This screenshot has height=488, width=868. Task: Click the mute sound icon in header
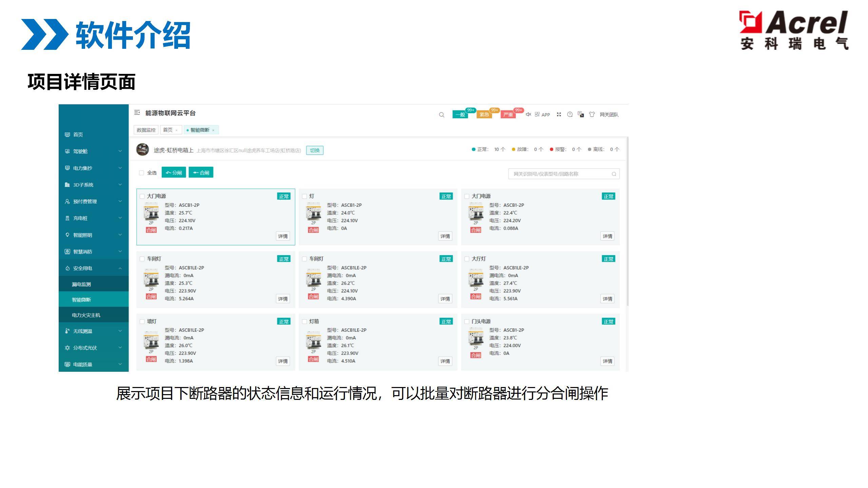pyautogui.click(x=528, y=115)
